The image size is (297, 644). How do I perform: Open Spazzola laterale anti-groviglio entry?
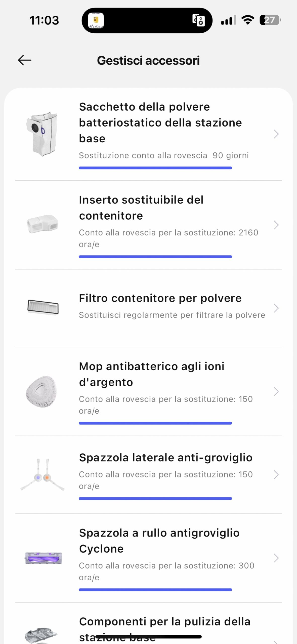(x=165, y=458)
